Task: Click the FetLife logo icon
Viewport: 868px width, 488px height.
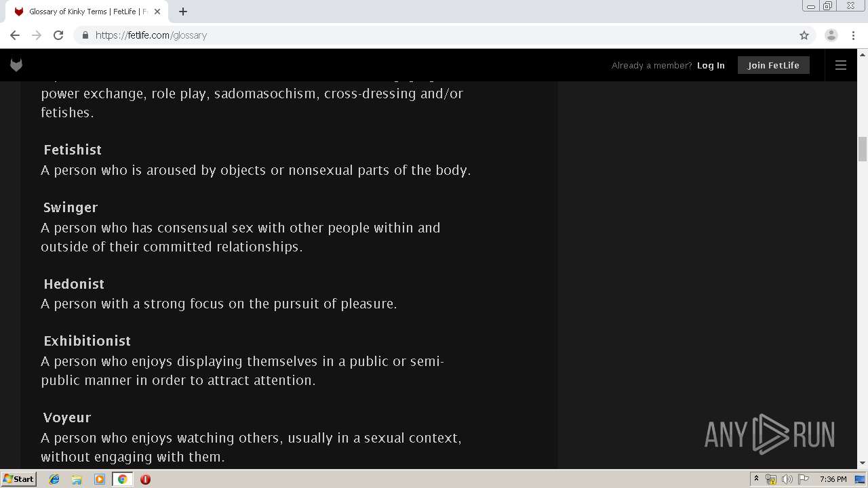Action: click(16, 65)
